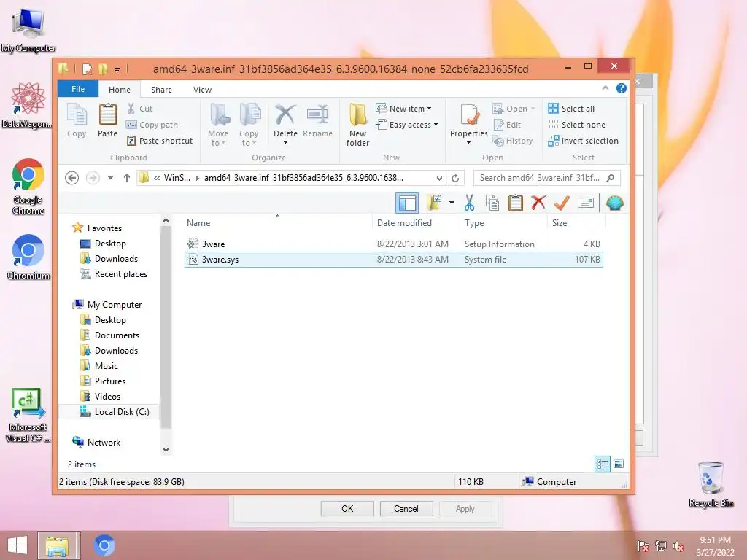The width and height of the screenshot is (747, 560).
Task: Select Documents under My Computer
Action: point(110,335)
